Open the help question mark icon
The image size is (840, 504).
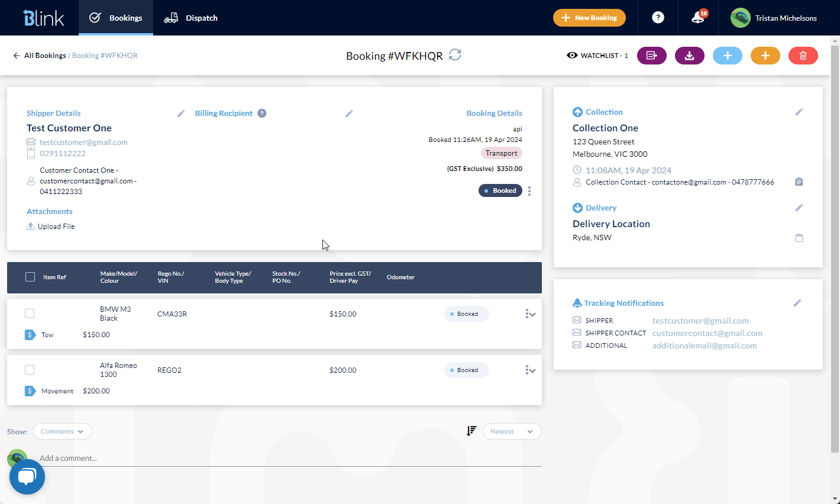(658, 17)
